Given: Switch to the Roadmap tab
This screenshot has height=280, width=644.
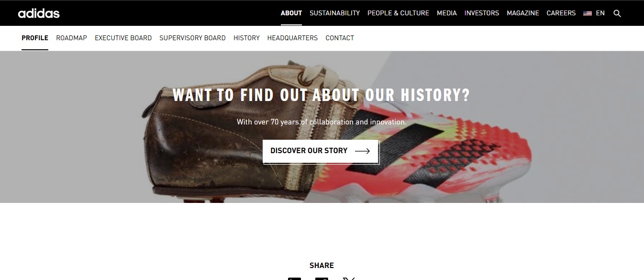Looking at the screenshot, I should [71, 38].
